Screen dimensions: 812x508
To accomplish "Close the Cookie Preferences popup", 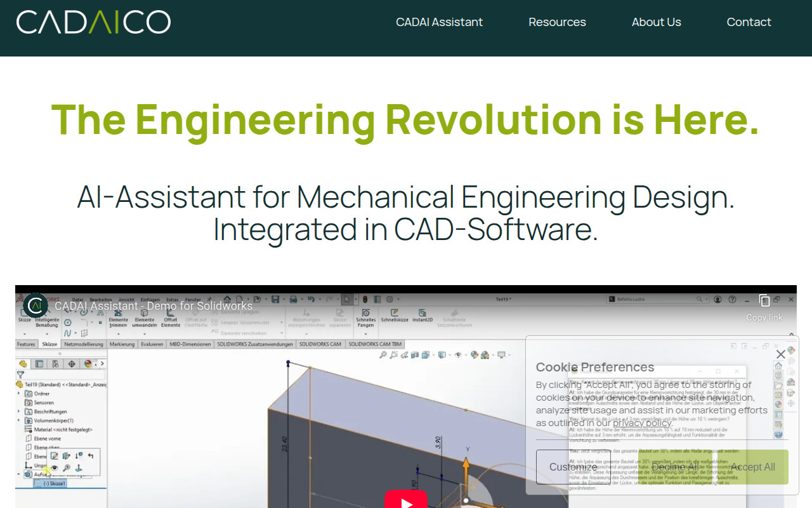I will coord(781,354).
